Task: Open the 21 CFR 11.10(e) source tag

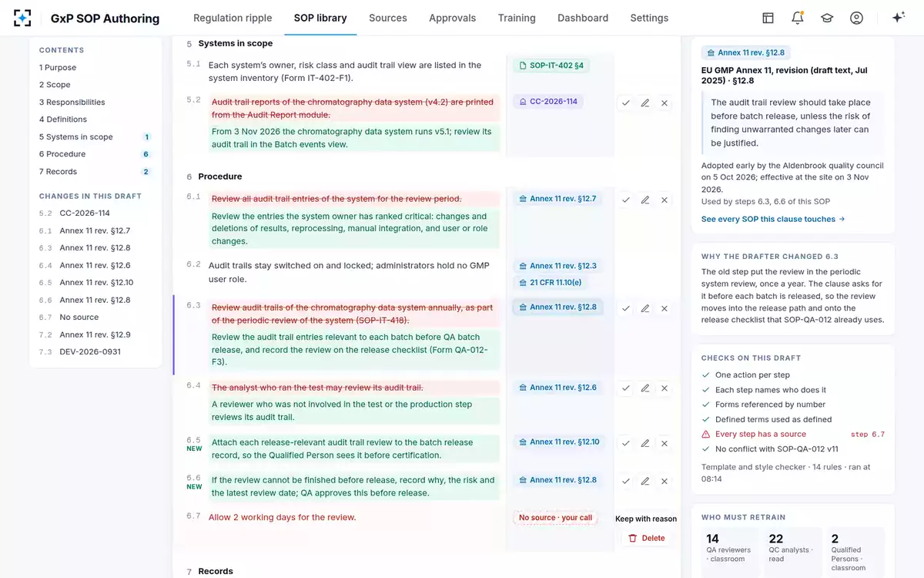Action: point(551,283)
